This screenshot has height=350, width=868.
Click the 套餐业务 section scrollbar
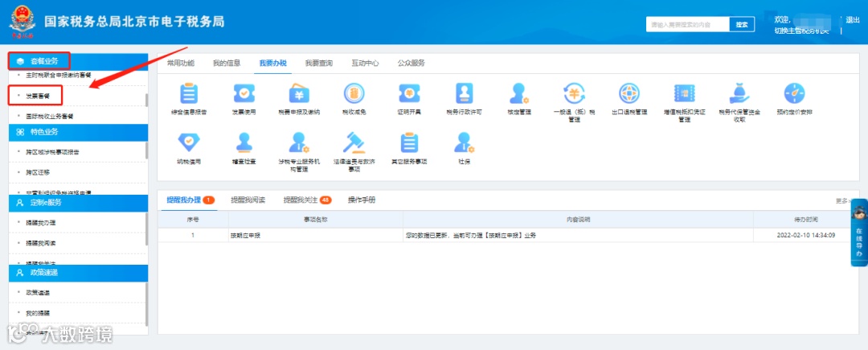coord(147,100)
